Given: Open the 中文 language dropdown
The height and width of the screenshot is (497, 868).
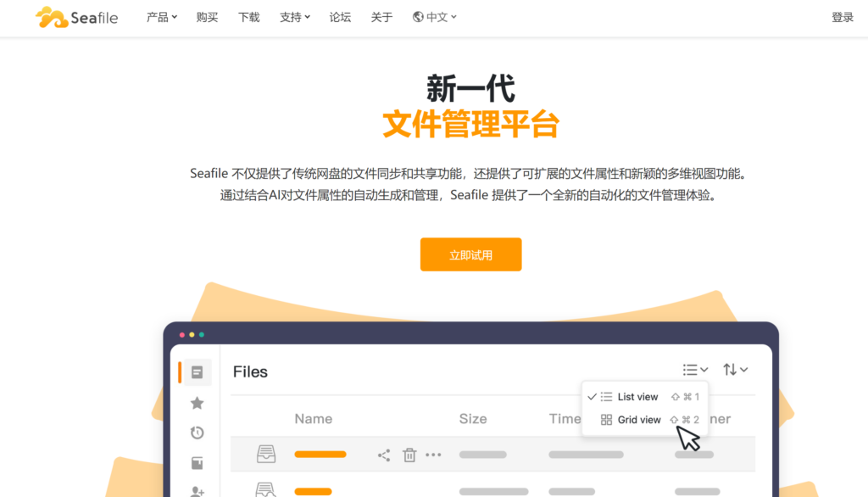Looking at the screenshot, I should [434, 17].
